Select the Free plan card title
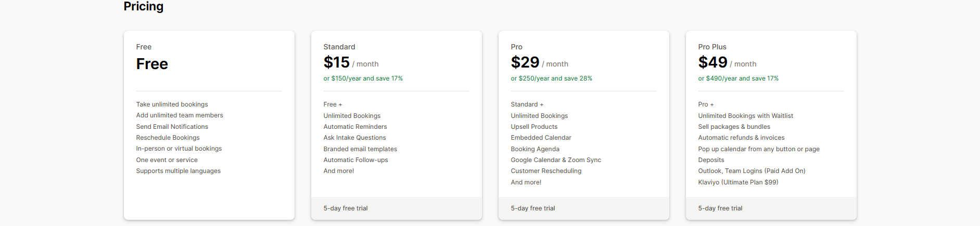 (152, 64)
